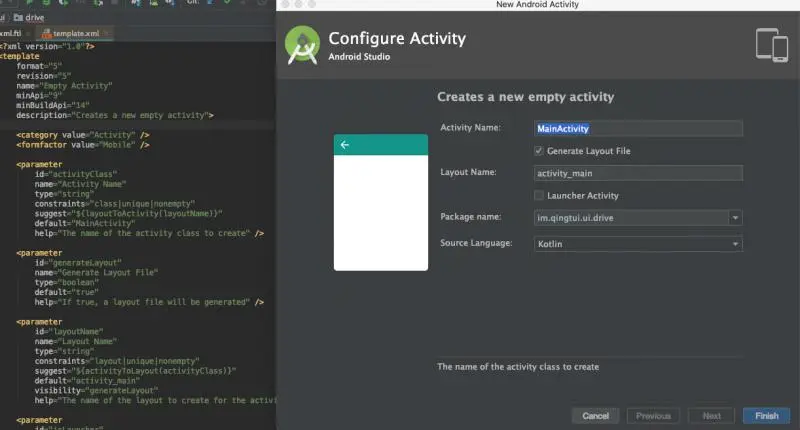Viewport: 800px width, 430px height.
Task: Click the Finish button
Action: [766, 416]
